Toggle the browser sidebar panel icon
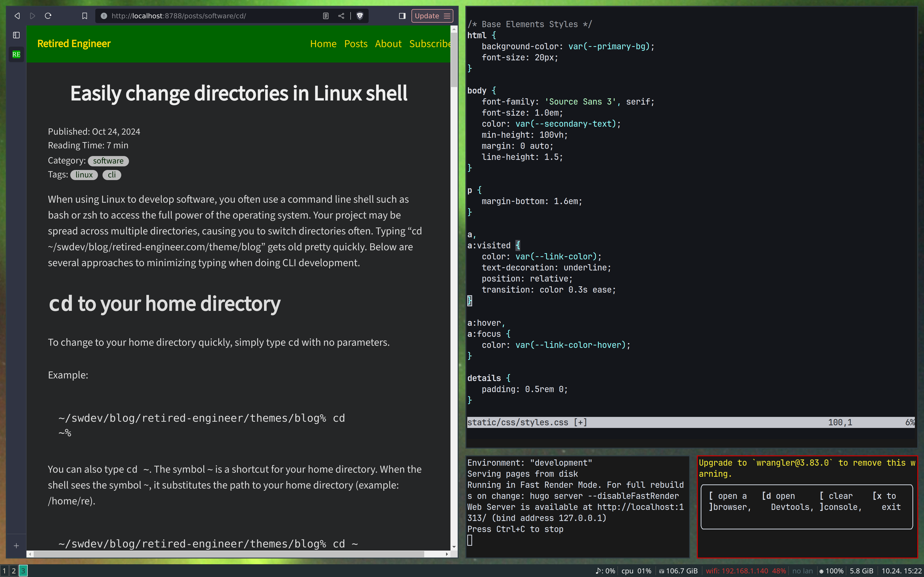 402,16
